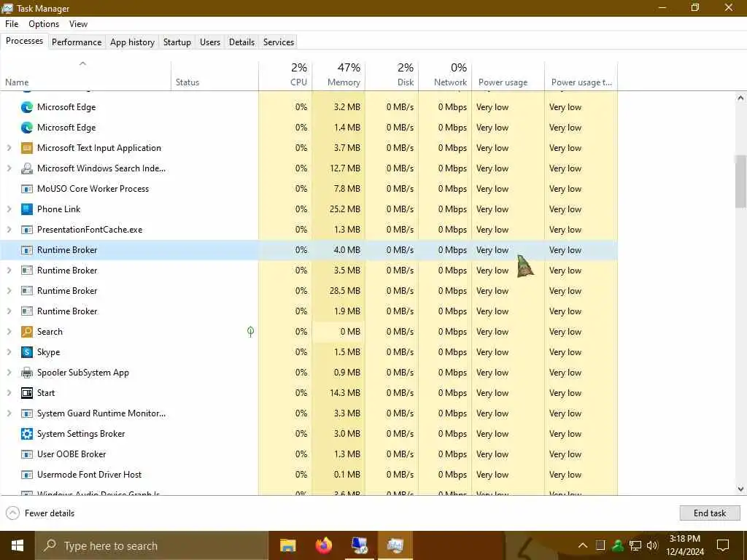Screen dimensions: 747x560
Task: Switch to the Details tab
Action: point(241,42)
